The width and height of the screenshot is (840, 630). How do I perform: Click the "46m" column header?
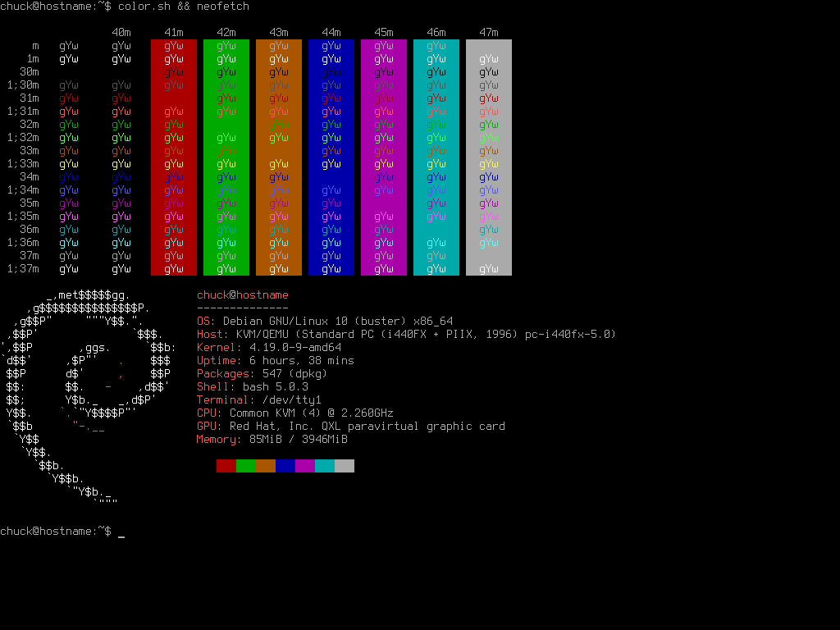tap(436, 33)
